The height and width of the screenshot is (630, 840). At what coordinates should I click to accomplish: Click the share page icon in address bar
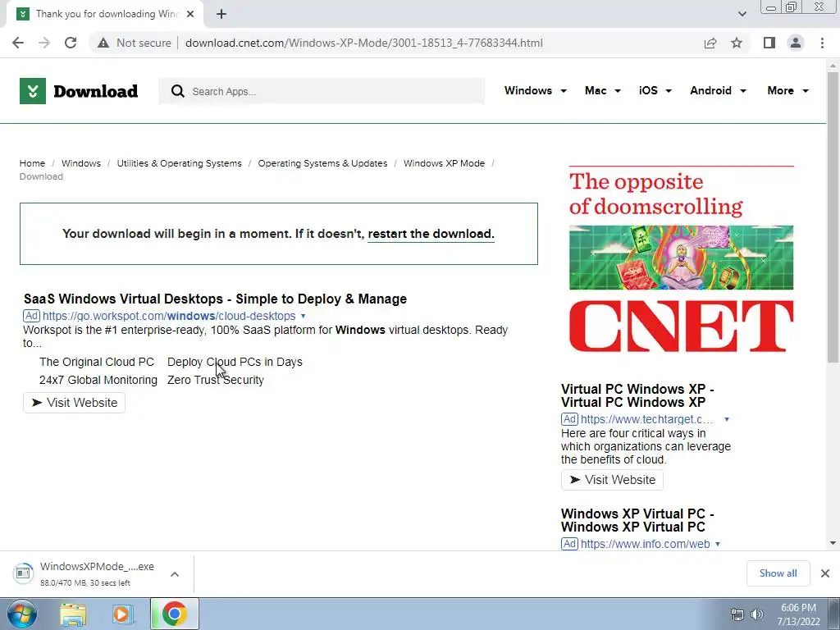click(x=710, y=43)
